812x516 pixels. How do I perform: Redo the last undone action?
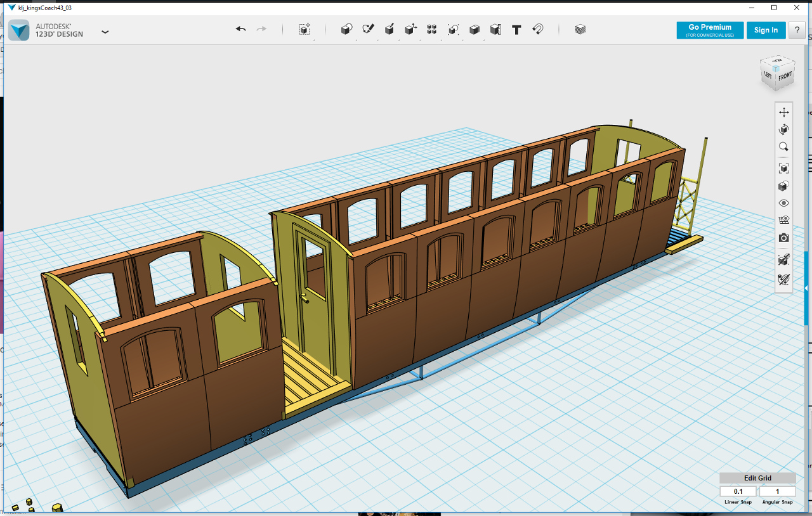click(x=261, y=29)
